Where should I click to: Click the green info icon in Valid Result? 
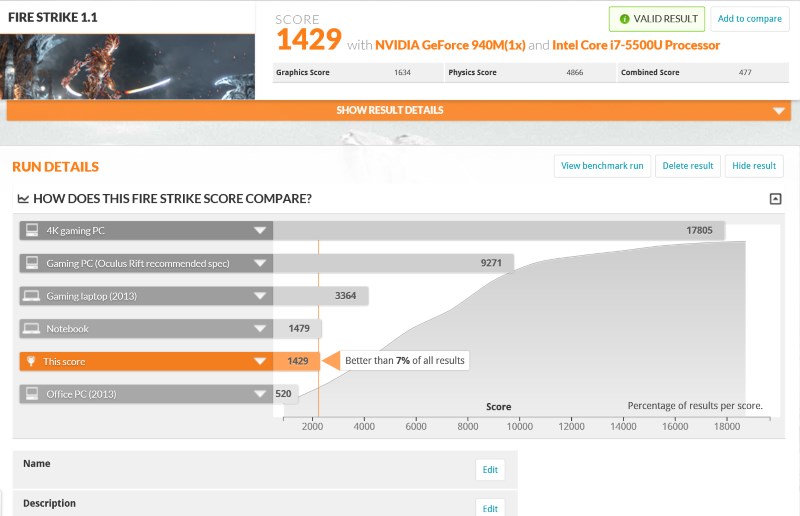coord(624,19)
